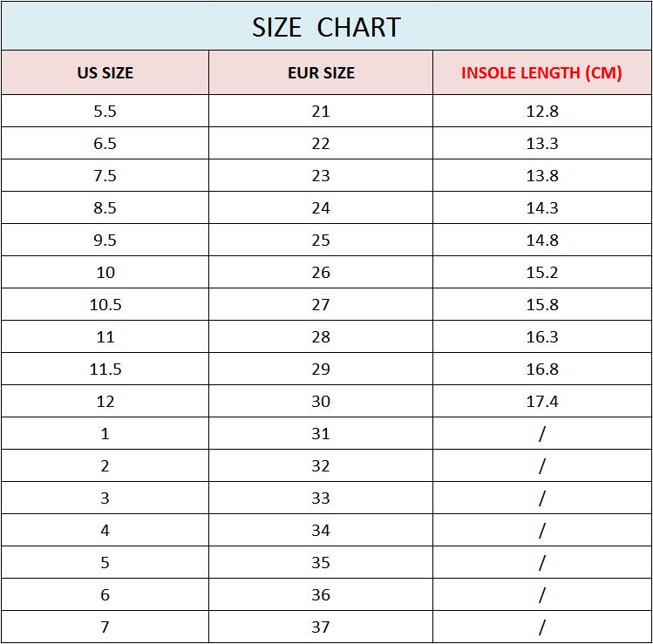
Task: Click the SIZE CHART title
Action: pos(326,27)
